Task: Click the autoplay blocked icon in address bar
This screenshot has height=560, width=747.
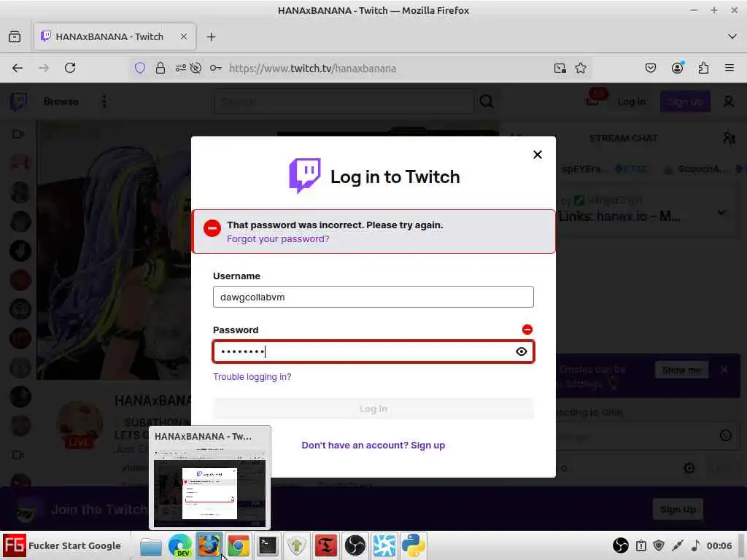Action: pyautogui.click(x=196, y=68)
